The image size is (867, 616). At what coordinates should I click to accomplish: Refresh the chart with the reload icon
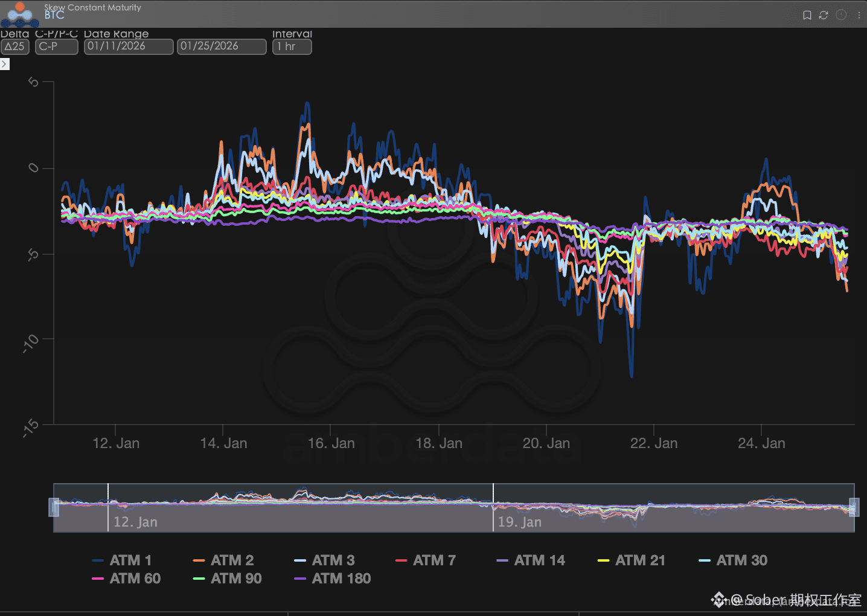coord(824,15)
